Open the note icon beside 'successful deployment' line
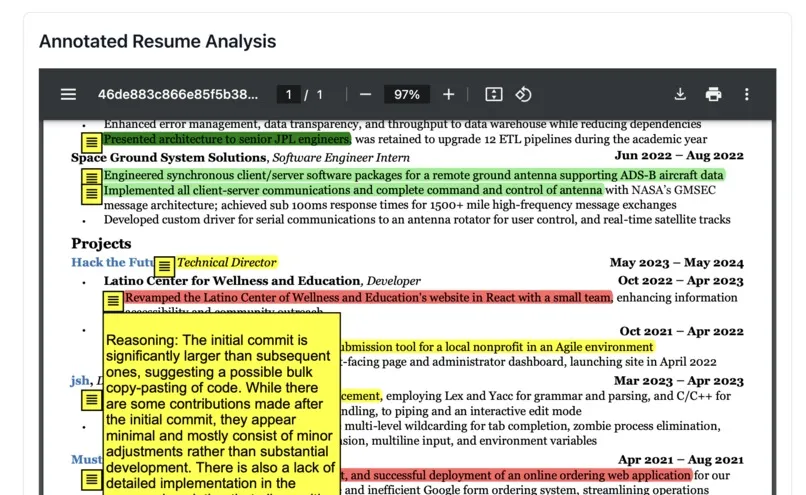 [x=91, y=479]
